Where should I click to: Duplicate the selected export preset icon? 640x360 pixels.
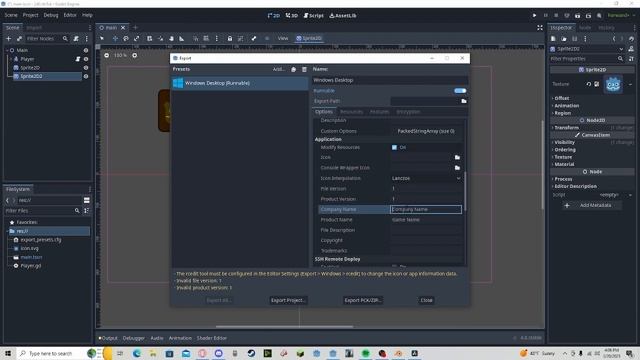(293, 69)
